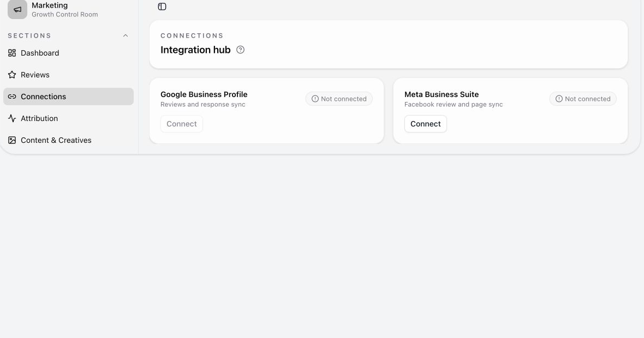This screenshot has width=644, height=338.
Task: Connect Meta Business Suite
Action: coord(426,124)
